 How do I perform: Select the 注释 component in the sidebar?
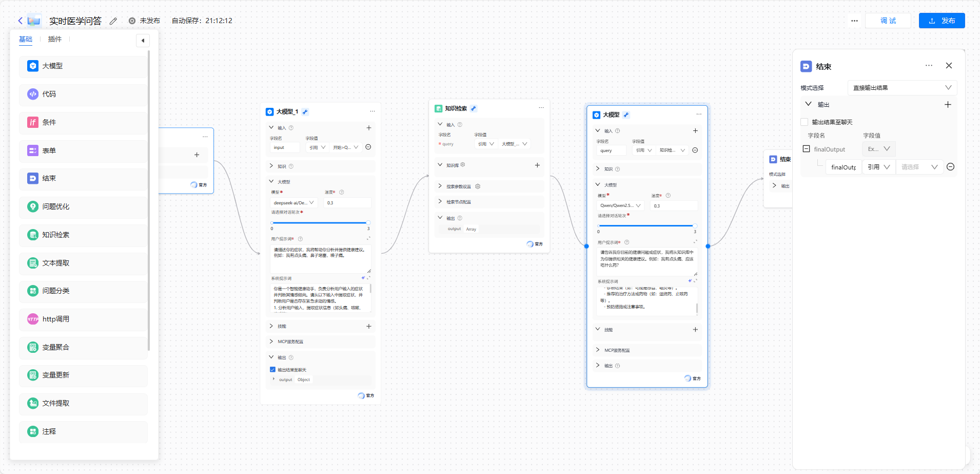(x=84, y=431)
